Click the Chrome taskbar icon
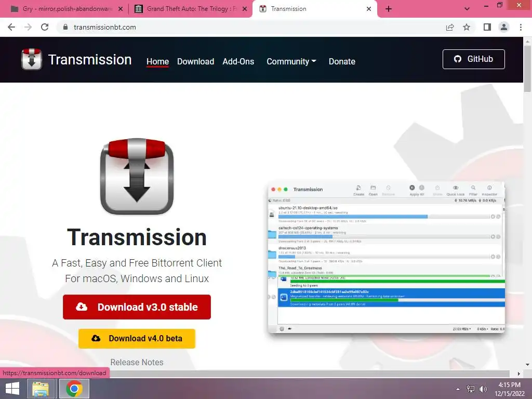The height and width of the screenshot is (399, 532). click(74, 389)
